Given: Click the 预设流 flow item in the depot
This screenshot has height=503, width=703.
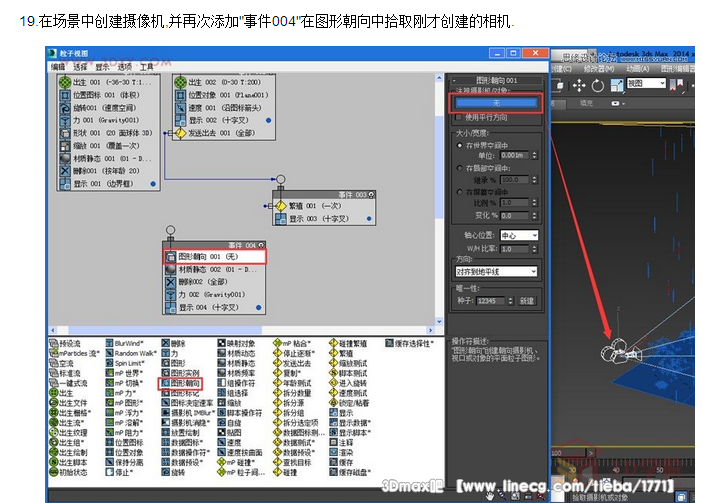Looking at the screenshot, I should click(x=65, y=343).
